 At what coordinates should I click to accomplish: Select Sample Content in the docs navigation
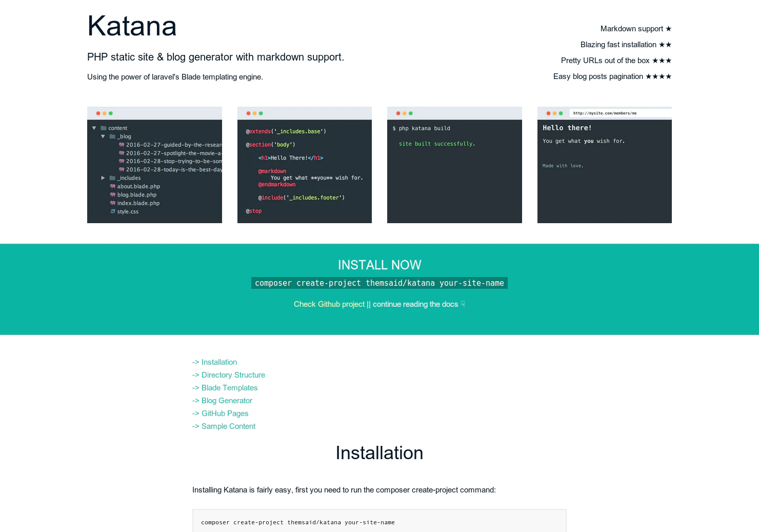click(x=228, y=426)
